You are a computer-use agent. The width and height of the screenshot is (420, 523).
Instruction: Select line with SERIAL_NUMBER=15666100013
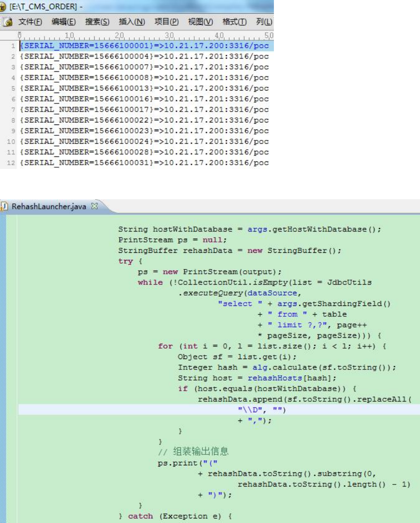click(144, 88)
